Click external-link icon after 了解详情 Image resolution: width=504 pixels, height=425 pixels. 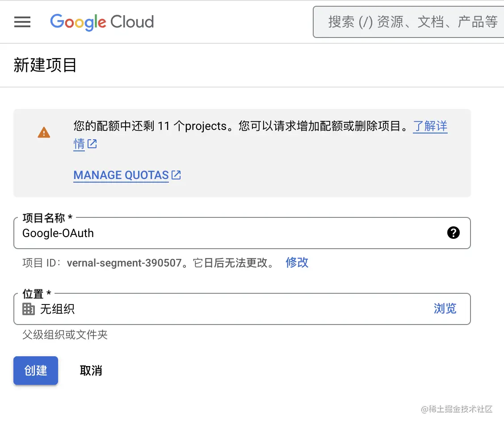(x=92, y=144)
